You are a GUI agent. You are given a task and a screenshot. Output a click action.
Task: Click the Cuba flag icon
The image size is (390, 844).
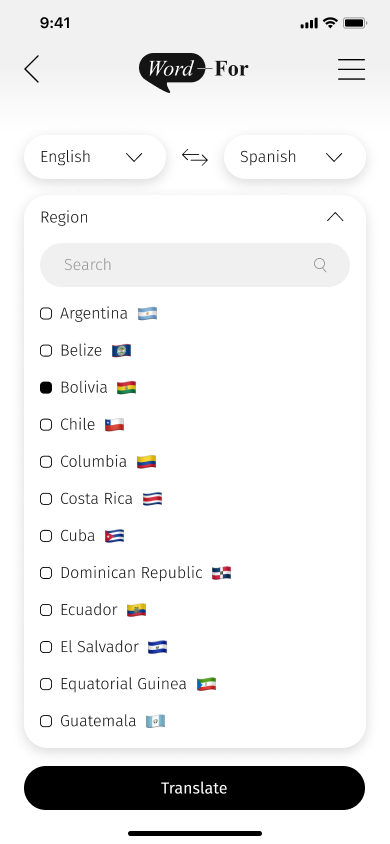115,536
